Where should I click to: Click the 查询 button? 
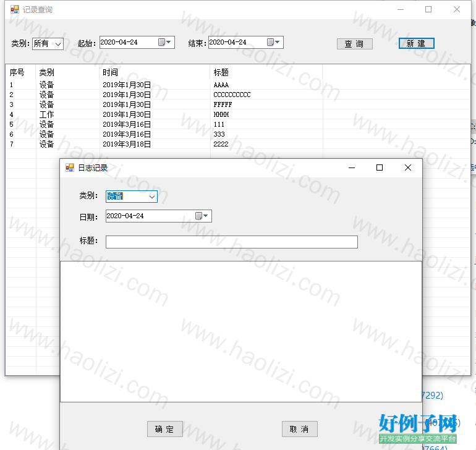[x=355, y=44]
